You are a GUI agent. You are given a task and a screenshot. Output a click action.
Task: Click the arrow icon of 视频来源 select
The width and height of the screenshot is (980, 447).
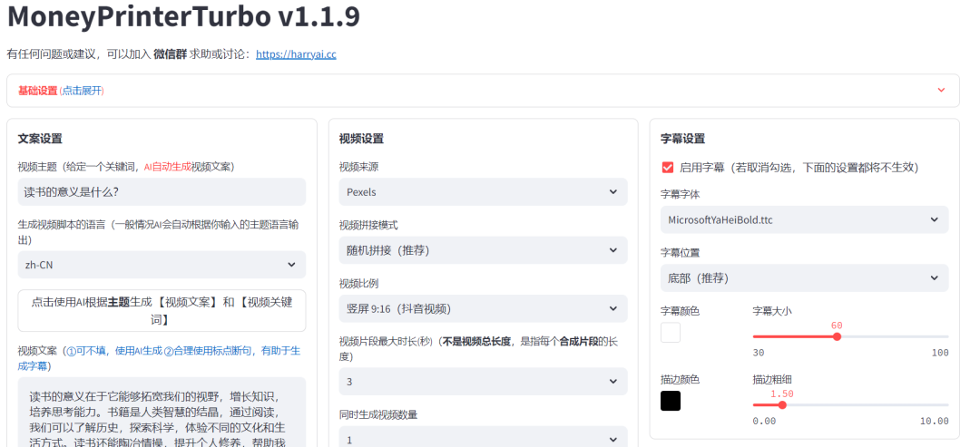tap(613, 191)
